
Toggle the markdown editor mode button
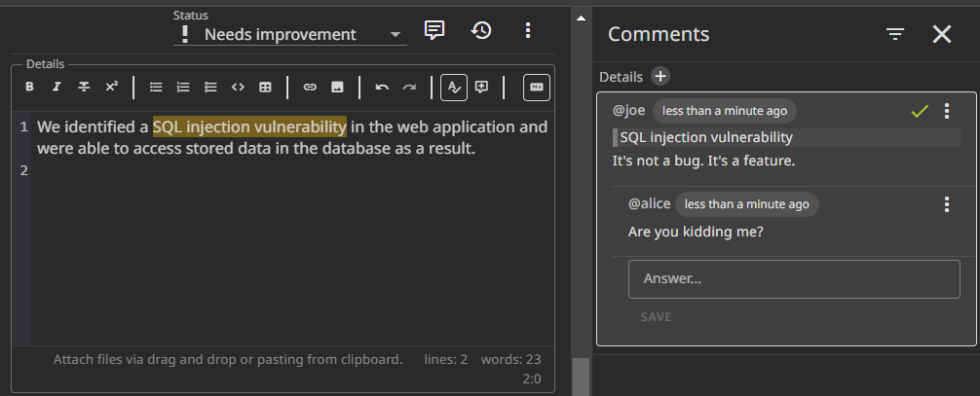[x=536, y=88]
